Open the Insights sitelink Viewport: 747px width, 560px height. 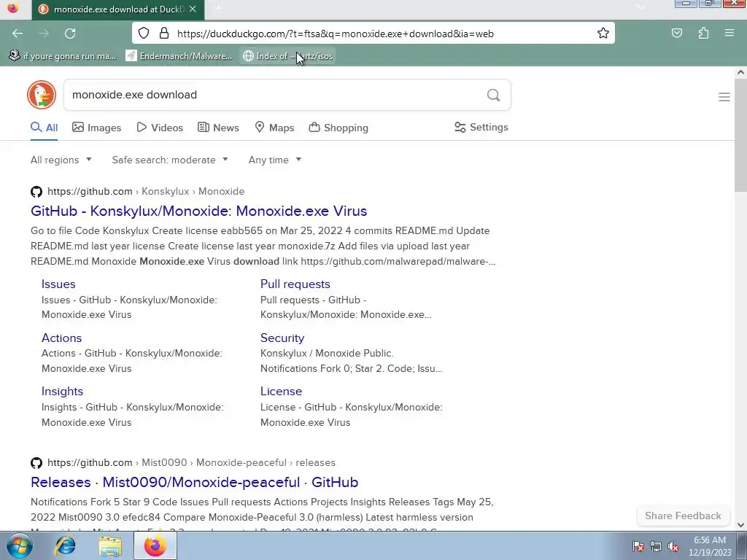click(62, 391)
